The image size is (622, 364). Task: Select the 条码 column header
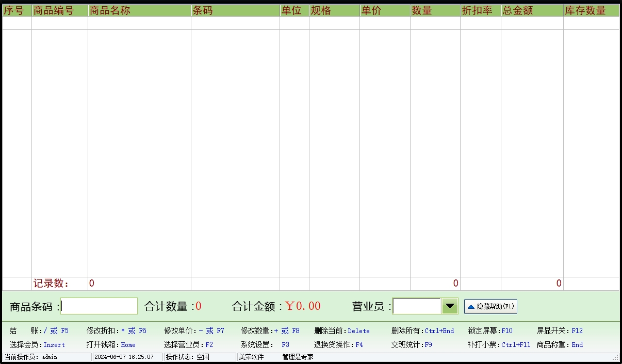[235, 11]
